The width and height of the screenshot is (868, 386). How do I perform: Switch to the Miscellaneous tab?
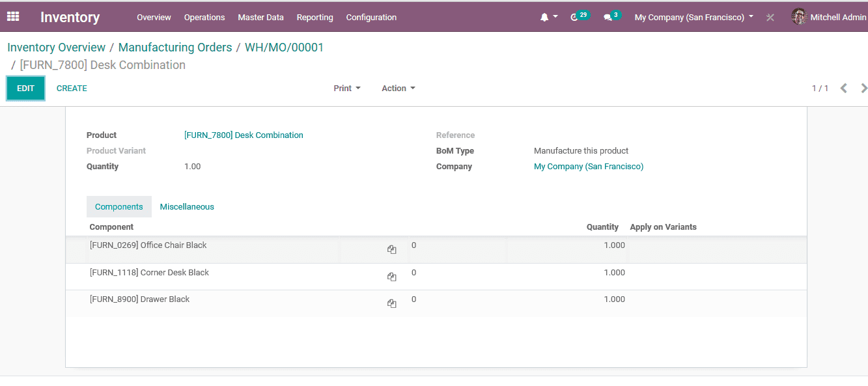click(187, 207)
